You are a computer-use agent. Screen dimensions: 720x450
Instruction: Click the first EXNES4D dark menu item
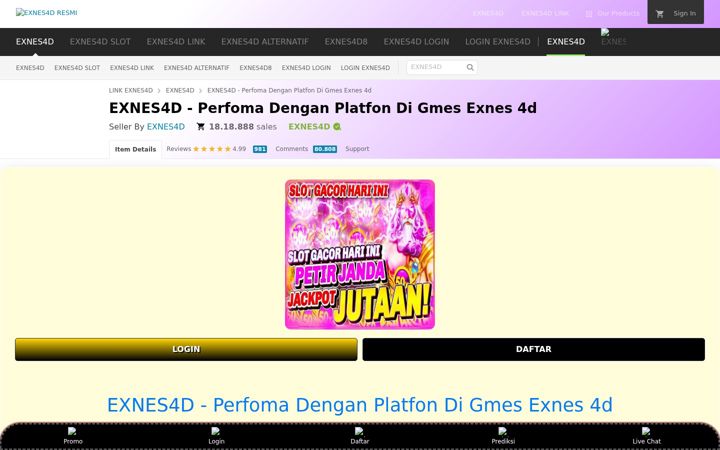point(34,42)
